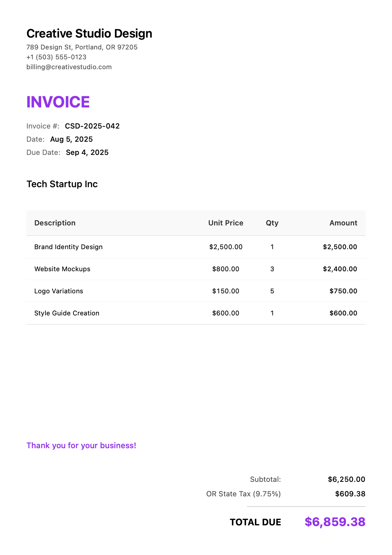Select the Website Mockups row description
Screen dimensions: 392x555
click(62, 269)
